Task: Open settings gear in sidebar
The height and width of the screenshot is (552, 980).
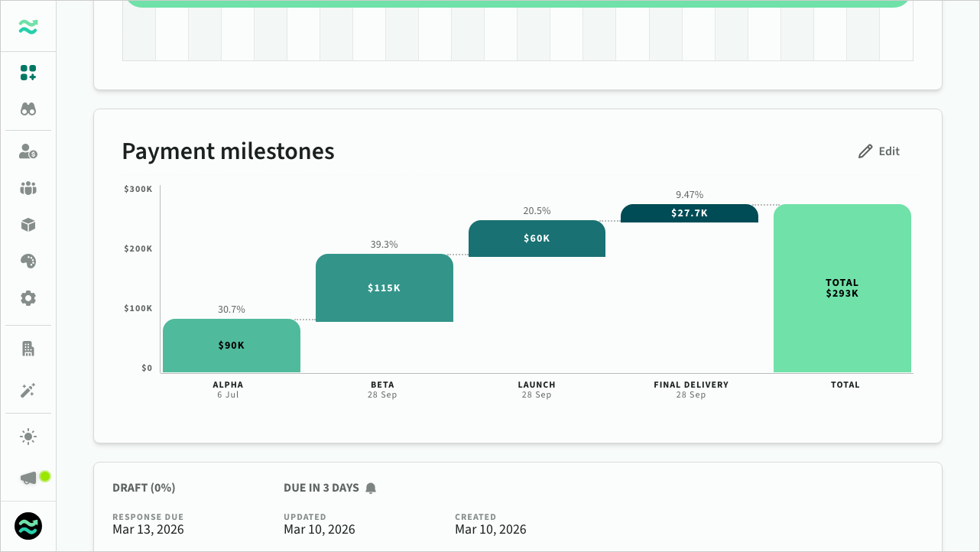Action: [x=28, y=298]
